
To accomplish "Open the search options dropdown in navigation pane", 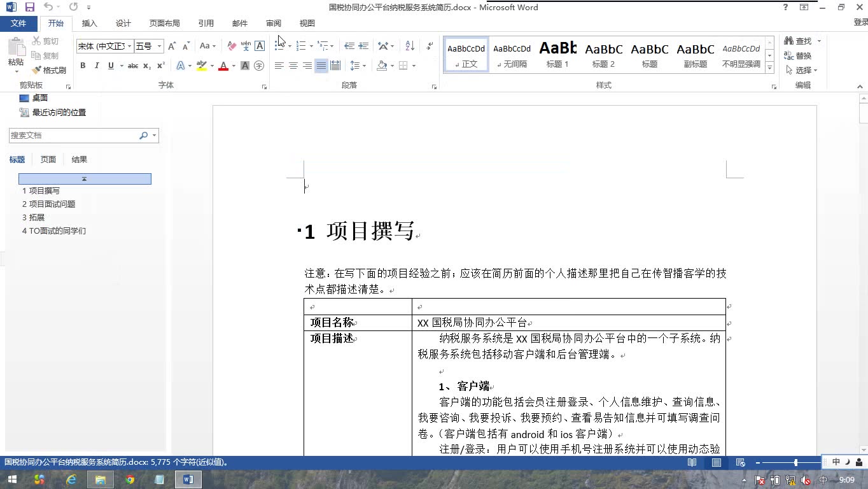I will click(154, 136).
